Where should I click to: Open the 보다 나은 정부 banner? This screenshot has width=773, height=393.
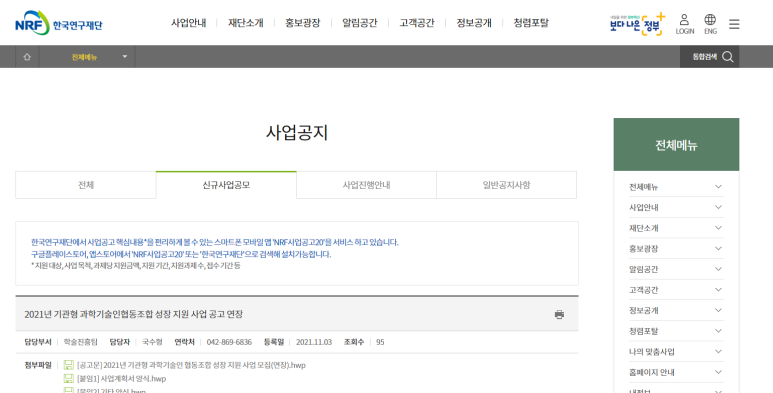click(x=637, y=24)
